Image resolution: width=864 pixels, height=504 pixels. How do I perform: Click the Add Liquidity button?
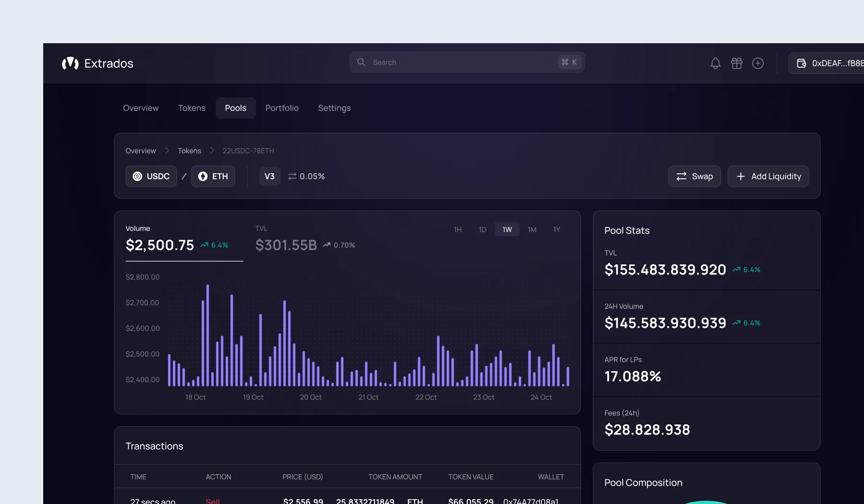click(x=768, y=177)
